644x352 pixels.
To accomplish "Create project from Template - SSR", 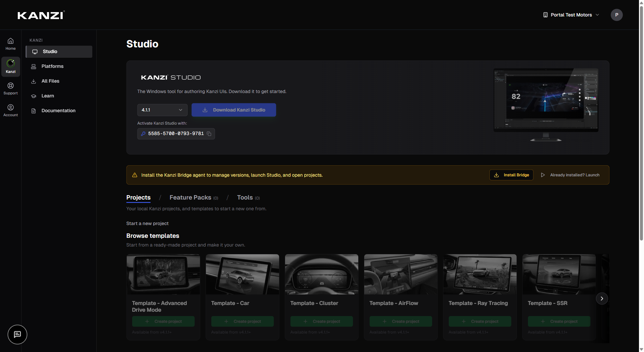I will (x=559, y=321).
